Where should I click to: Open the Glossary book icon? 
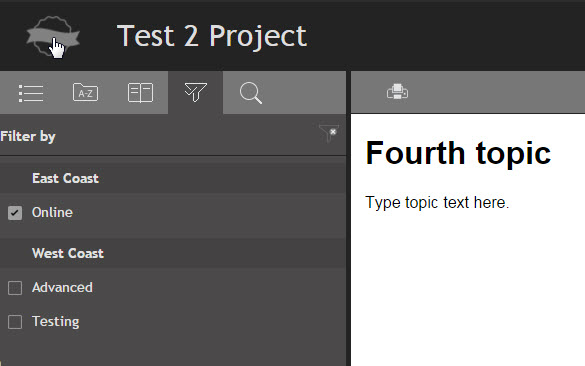pyautogui.click(x=140, y=93)
